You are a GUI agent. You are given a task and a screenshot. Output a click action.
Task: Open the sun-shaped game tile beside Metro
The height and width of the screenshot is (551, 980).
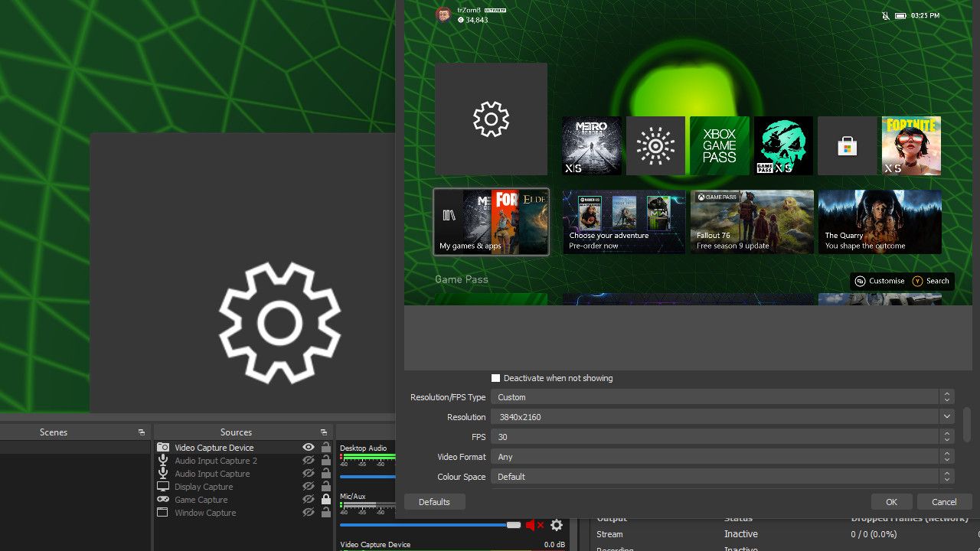click(655, 146)
